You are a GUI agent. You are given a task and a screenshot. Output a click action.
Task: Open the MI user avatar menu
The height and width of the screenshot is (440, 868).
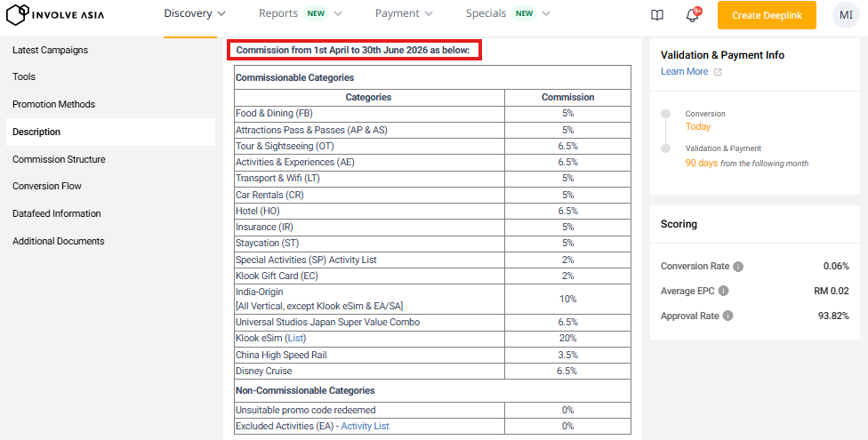(845, 15)
